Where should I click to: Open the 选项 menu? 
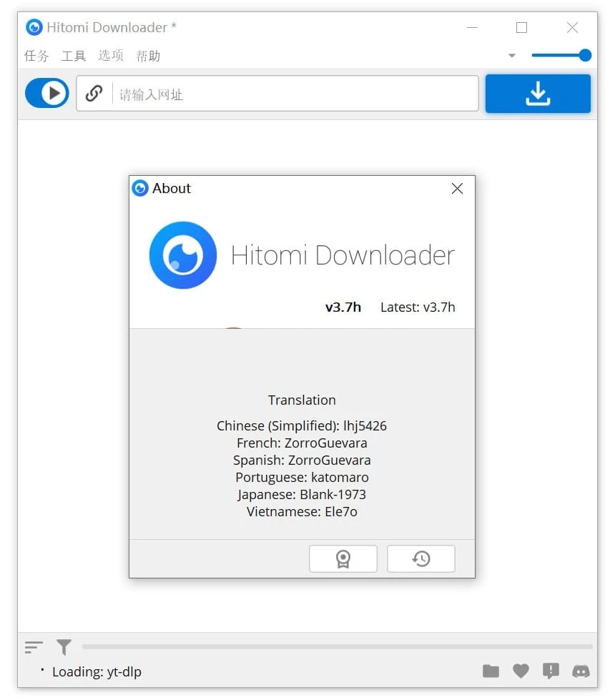[x=111, y=56]
